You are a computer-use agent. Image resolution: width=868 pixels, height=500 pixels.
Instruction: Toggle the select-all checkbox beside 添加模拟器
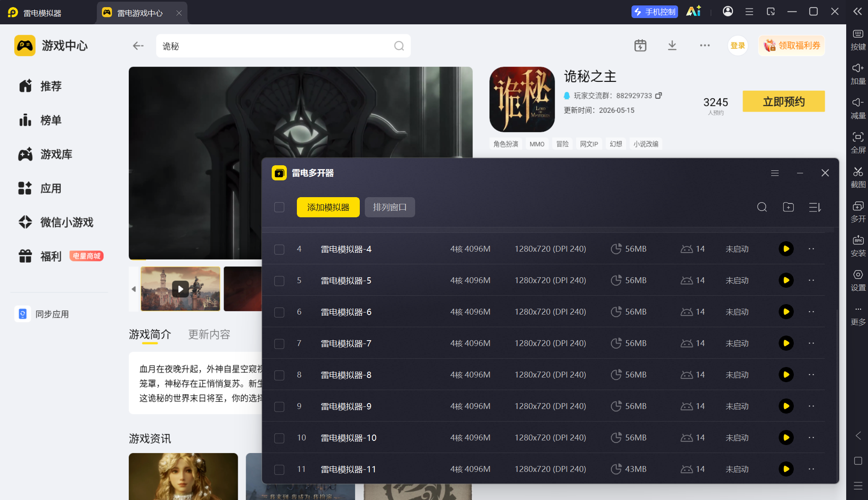[279, 207]
